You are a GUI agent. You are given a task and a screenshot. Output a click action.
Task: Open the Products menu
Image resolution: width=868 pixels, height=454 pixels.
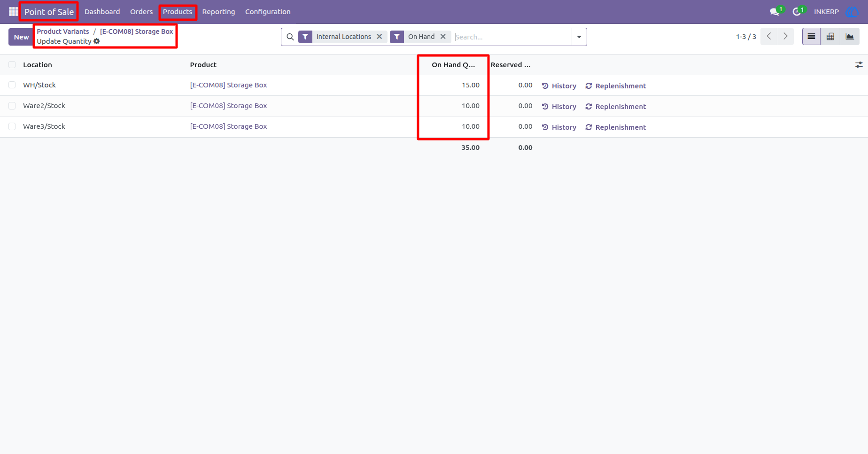coord(178,12)
